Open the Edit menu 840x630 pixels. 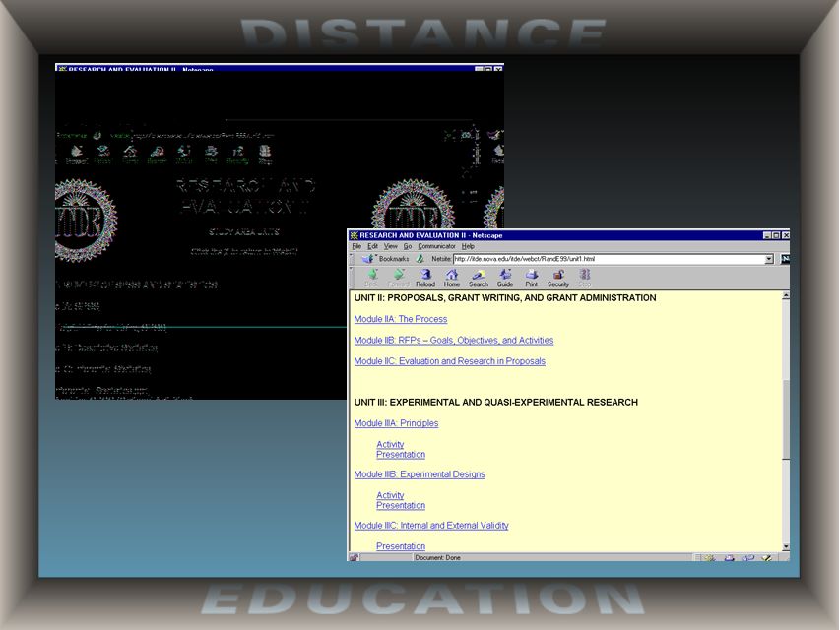coord(372,246)
